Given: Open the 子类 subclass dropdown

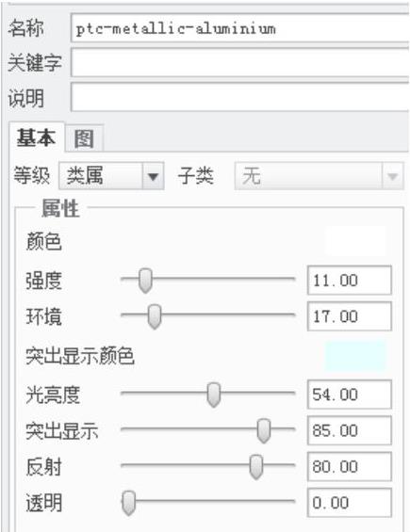Looking at the screenshot, I should coord(319,176).
